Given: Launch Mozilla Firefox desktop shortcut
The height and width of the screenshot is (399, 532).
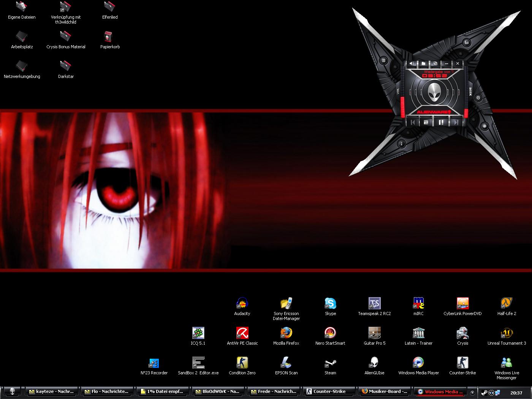Looking at the screenshot, I should point(286,336).
